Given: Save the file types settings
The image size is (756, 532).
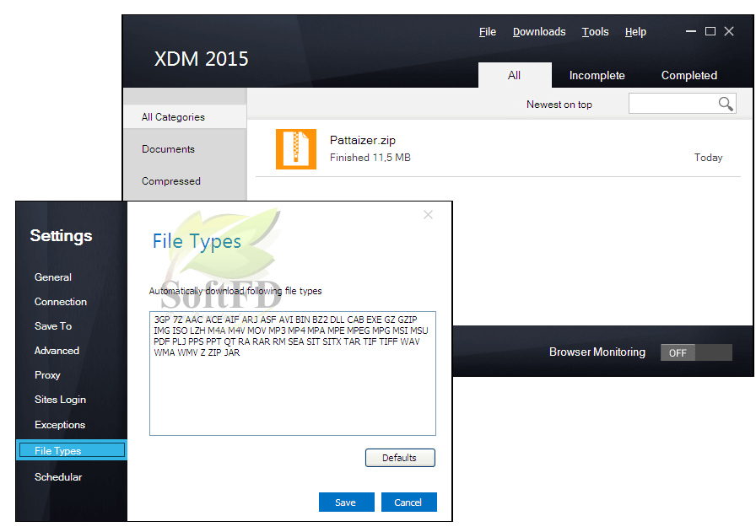Looking at the screenshot, I should [346, 502].
